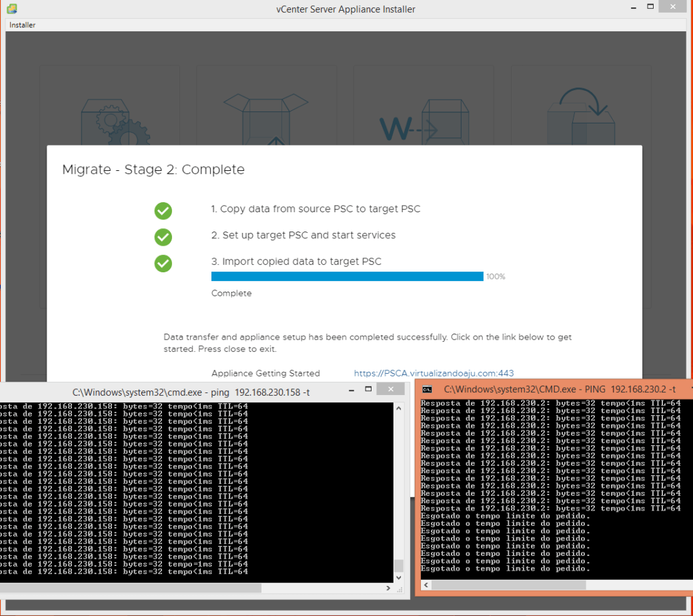Screen dimensions: 693x616
Task: Click green checkmark for Copy data step
Action: [x=163, y=211]
